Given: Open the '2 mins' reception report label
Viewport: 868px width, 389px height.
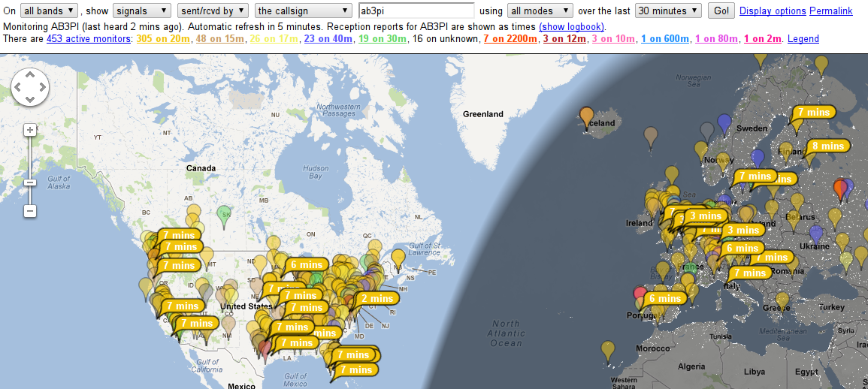Looking at the screenshot, I should tap(377, 299).
